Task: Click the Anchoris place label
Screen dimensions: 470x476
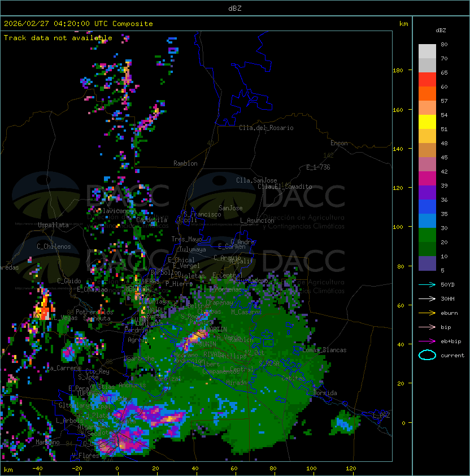Action: coord(132,385)
